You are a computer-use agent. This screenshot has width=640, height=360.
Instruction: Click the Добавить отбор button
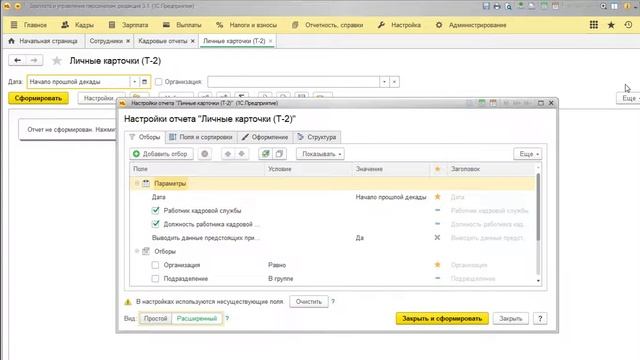click(161, 154)
